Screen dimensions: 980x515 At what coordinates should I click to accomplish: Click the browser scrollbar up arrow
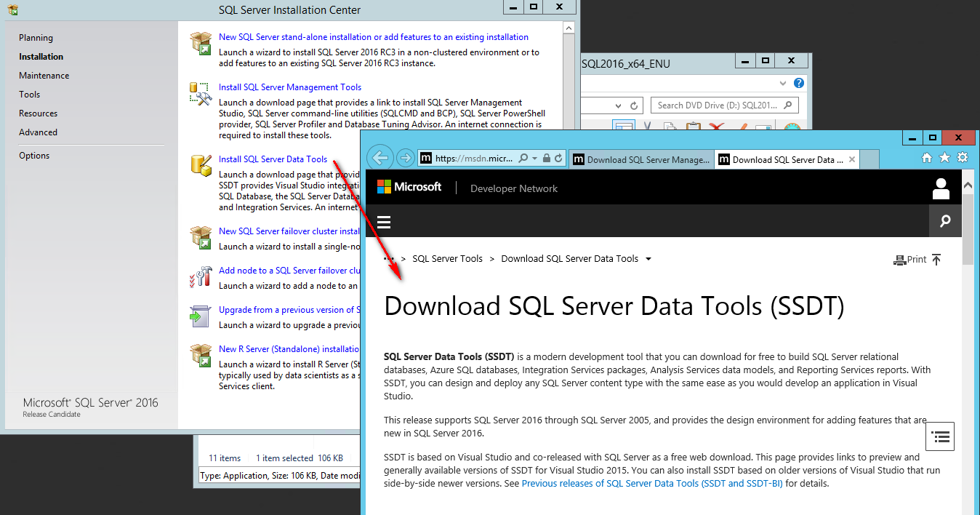pyautogui.click(x=968, y=186)
